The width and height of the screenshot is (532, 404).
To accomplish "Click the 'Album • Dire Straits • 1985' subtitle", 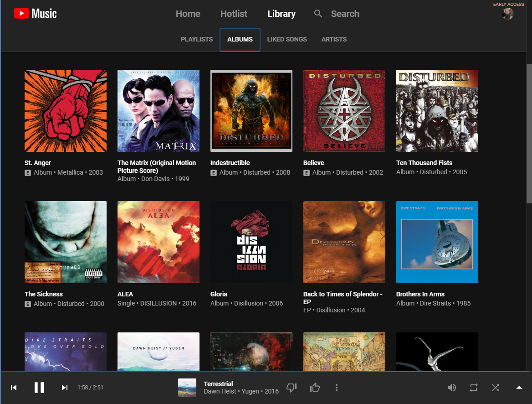I will pyautogui.click(x=433, y=303).
